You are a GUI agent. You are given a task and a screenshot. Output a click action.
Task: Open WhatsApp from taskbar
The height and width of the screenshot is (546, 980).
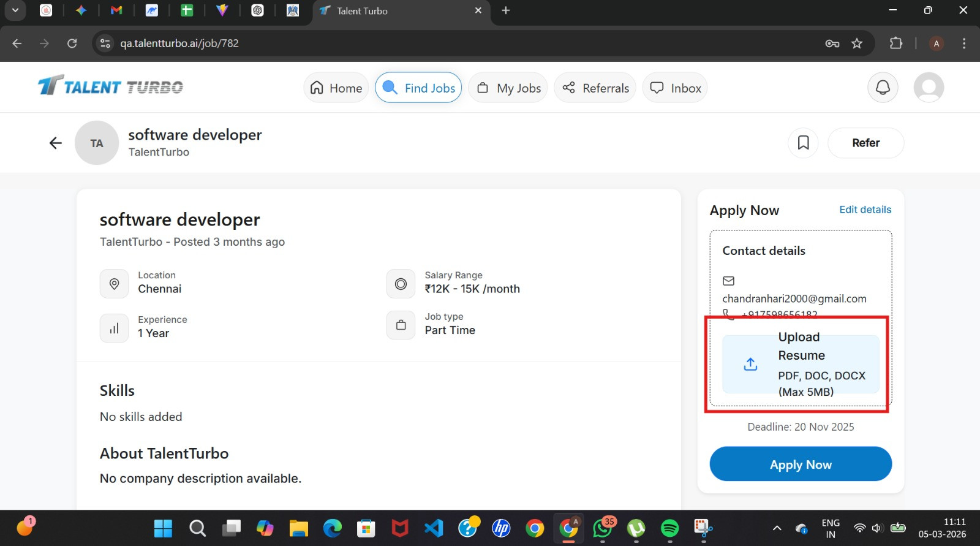pyautogui.click(x=603, y=528)
